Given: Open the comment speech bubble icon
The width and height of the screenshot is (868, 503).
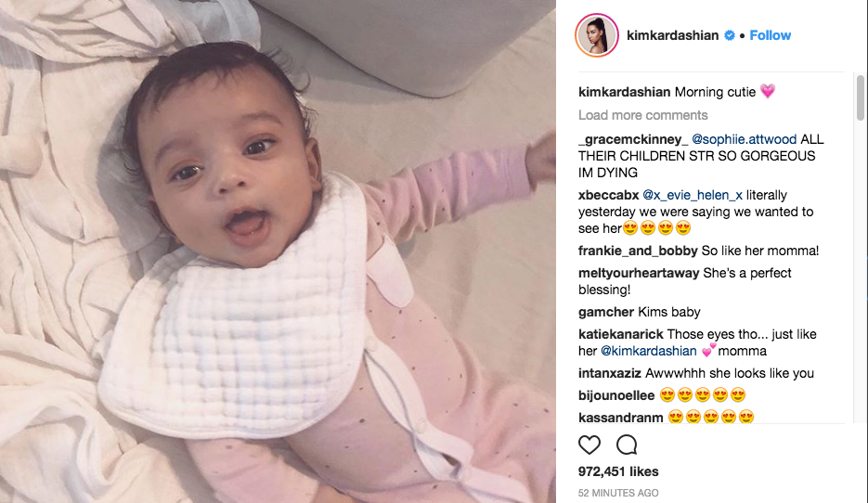Looking at the screenshot, I should [x=627, y=445].
